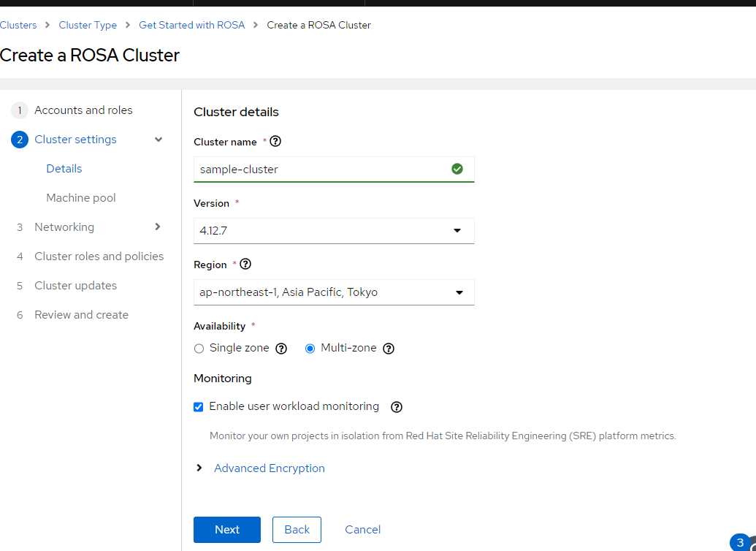This screenshot has height=551, width=756.
Task: Select Machine pool sub-step
Action: 81,198
